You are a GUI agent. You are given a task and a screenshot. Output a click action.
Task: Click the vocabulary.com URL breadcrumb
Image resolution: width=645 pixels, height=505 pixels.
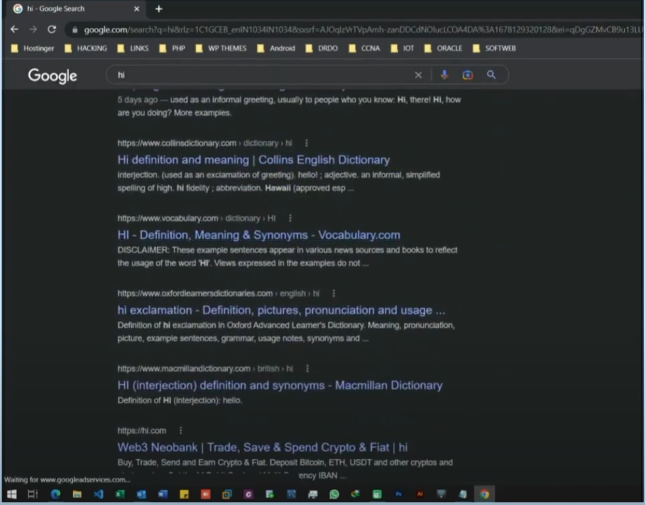point(197,218)
